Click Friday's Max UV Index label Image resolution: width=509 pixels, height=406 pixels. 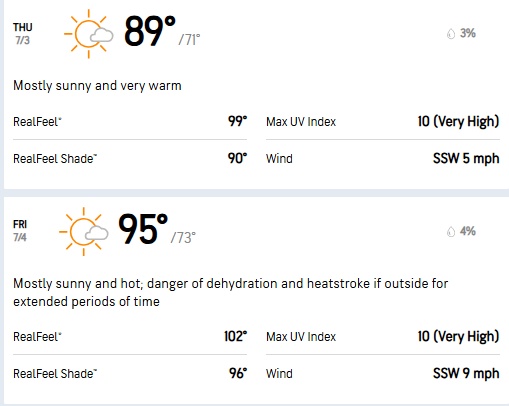point(301,337)
